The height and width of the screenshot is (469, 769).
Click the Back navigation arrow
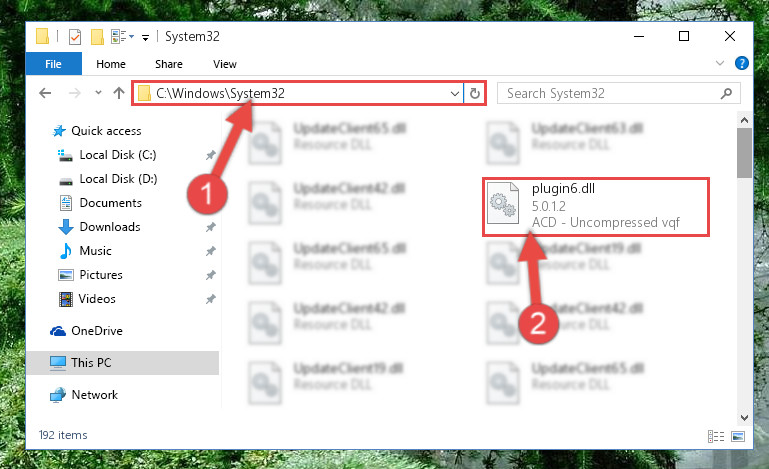45,93
